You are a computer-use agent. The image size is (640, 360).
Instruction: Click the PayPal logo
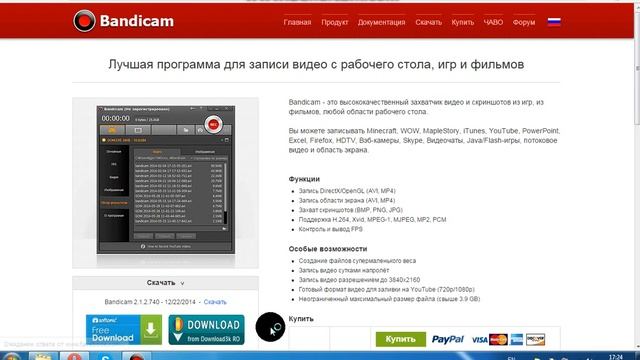(x=448, y=339)
